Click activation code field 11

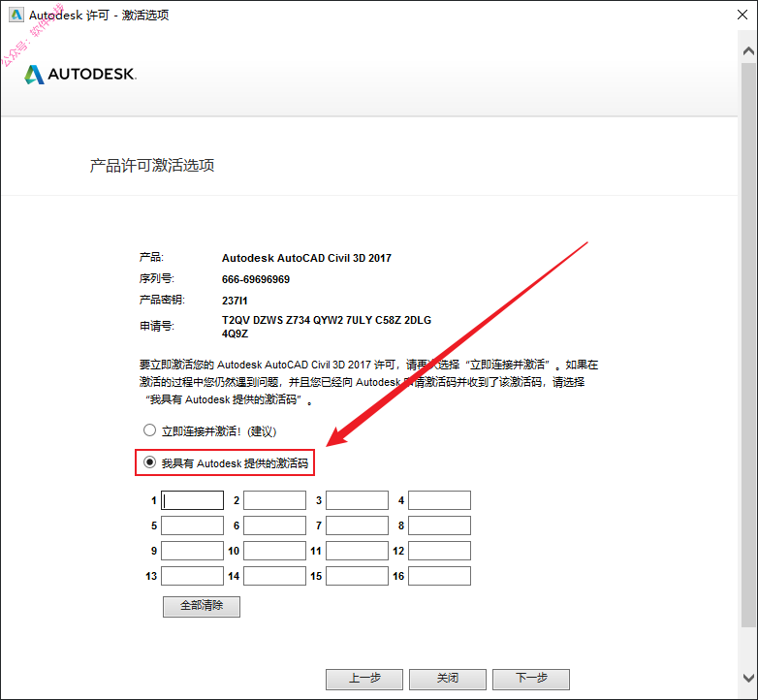coord(358,551)
